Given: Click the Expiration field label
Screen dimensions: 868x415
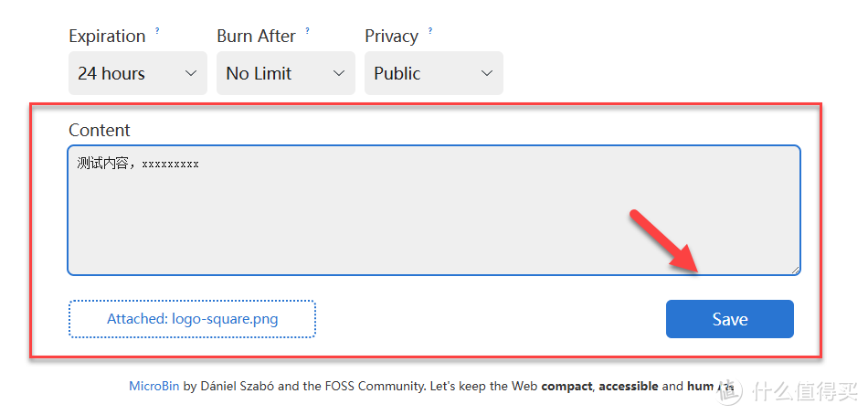Looking at the screenshot, I should tap(107, 37).
